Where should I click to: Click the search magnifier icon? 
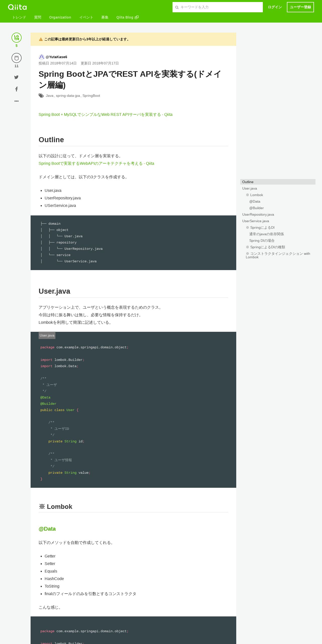(x=177, y=7)
